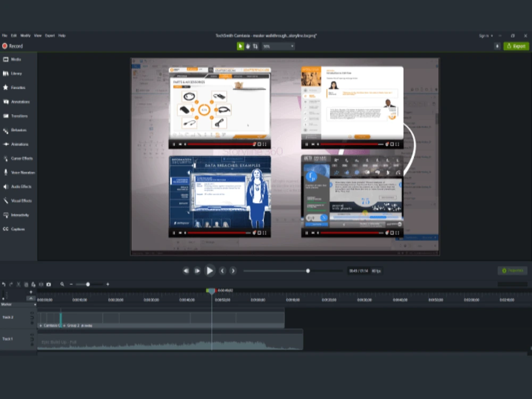Jump to previous clip with left arrow
Image resolution: width=532 pixels, height=399 pixels.
coord(222,271)
